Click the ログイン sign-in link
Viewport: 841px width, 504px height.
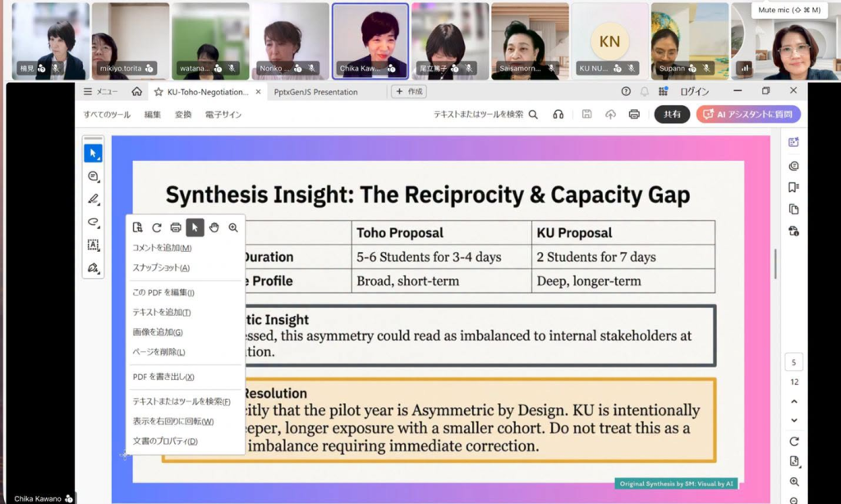(x=695, y=92)
